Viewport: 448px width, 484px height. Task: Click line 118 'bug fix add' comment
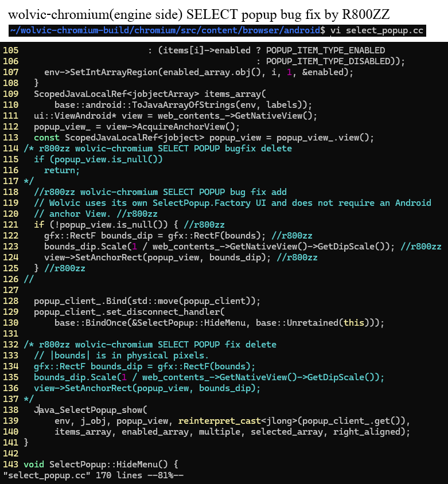pyautogui.click(x=160, y=192)
